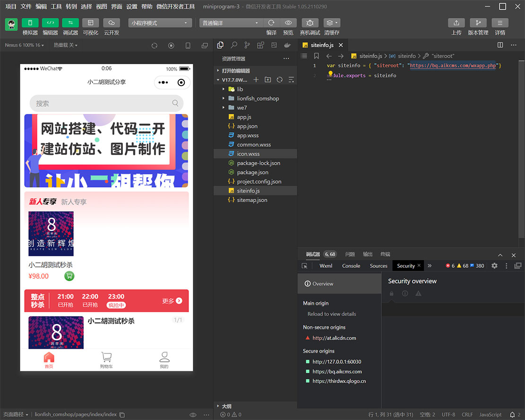Open devtools settings gear
The height and width of the screenshot is (420, 525).
[494, 266]
